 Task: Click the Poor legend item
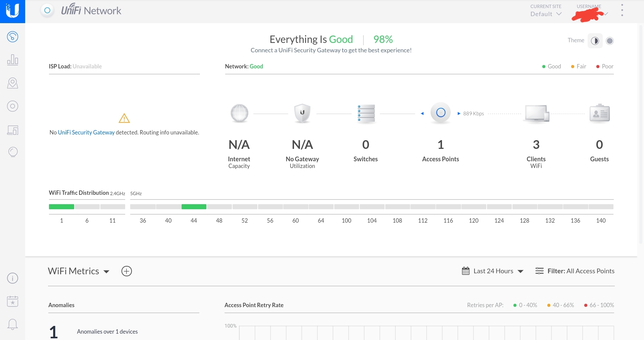click(605, 66)
